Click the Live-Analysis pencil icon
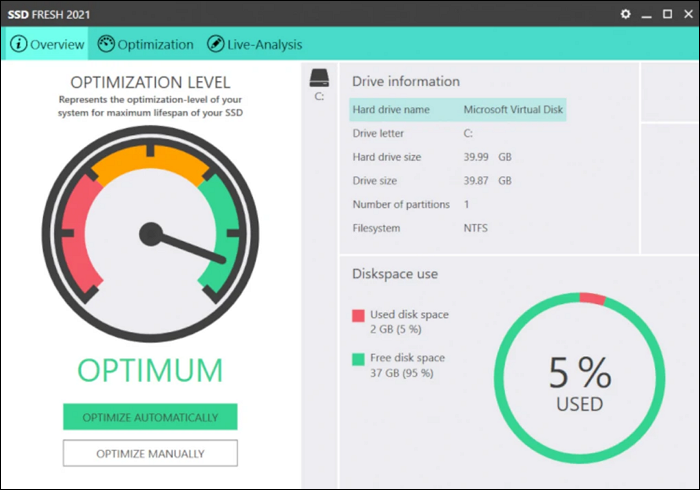The image size is (700, 490). [216, 44]
